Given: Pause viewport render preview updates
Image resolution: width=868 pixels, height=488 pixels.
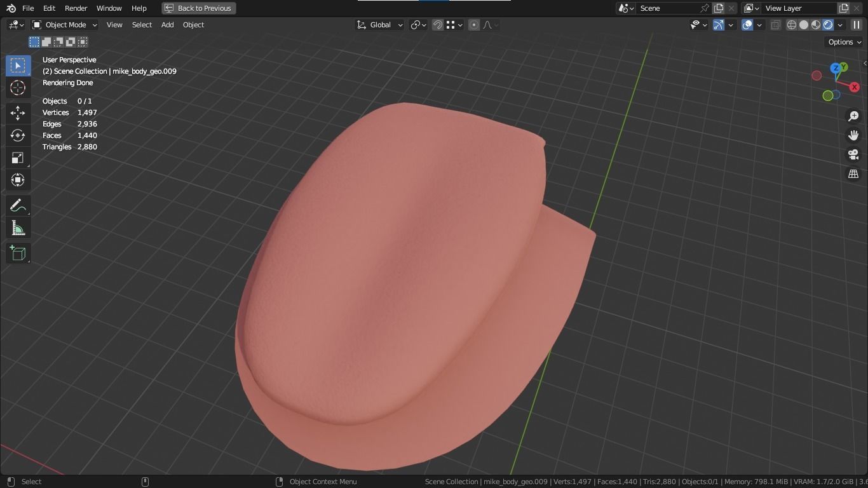Looking at the screenshot, I should click(856, 25).
